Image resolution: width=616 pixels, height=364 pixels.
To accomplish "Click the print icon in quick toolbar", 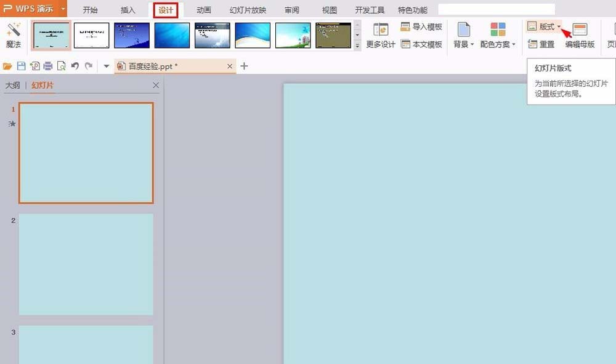I will pos(48,66).
